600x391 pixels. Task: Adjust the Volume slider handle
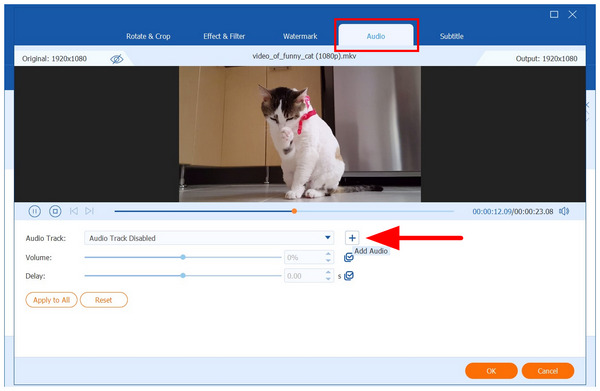(183, 257)
